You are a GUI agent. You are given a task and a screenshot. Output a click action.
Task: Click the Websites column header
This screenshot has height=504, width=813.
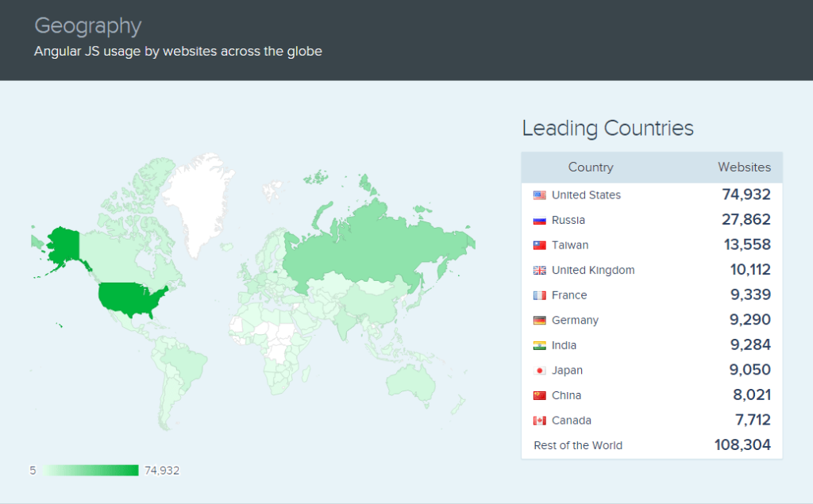pos(744,167)
